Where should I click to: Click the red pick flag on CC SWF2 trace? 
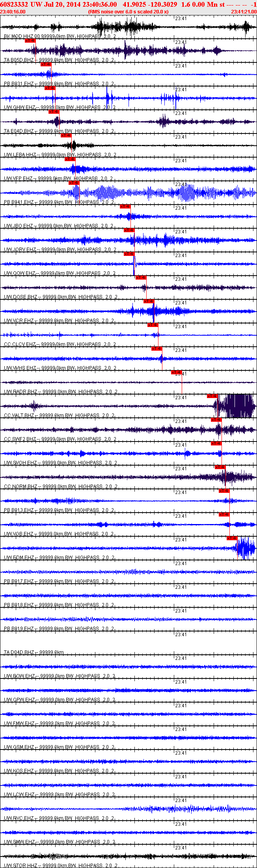[216, 420]
